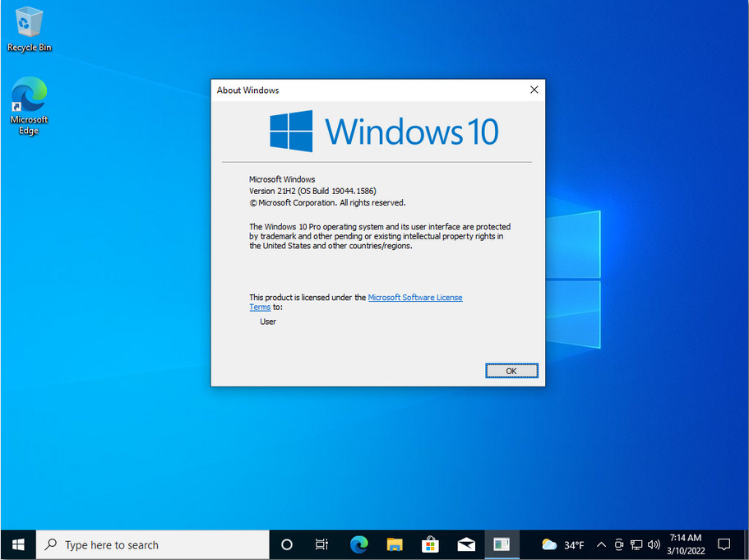Viewport: 749px width, 560px height.
Task: Open Cortana from the taskbar circle icon
Action: coord(287,544)
